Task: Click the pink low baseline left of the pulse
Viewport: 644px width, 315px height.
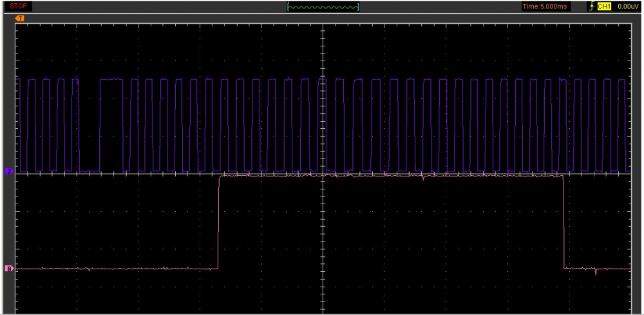Action: (x=116, y=268)
